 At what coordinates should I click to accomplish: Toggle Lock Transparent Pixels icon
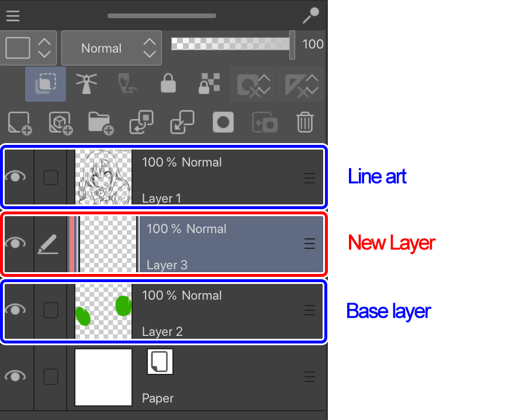pos(209,83)
